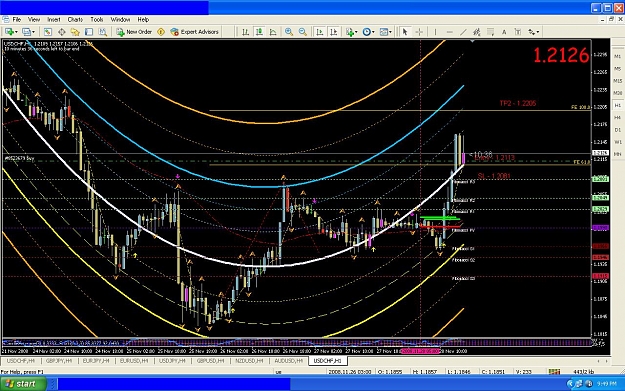Switch to MN monthly timeframe
Image resolution: width=625 pixels, height=391 pixels.
pos(617,154)
